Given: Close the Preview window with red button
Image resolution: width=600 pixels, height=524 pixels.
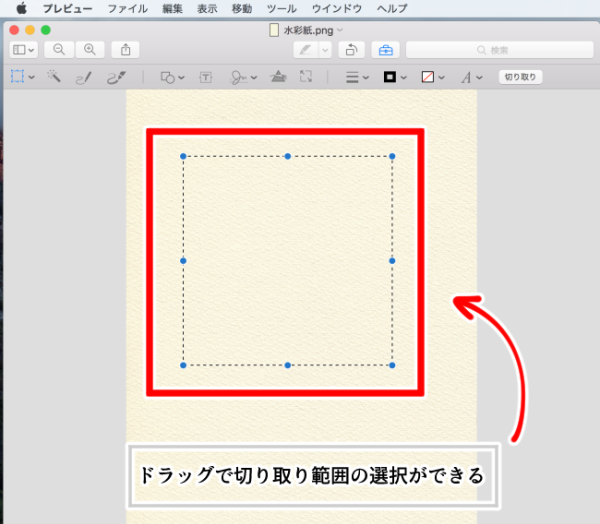Looking at the screenshot, I should pos(14,30).
